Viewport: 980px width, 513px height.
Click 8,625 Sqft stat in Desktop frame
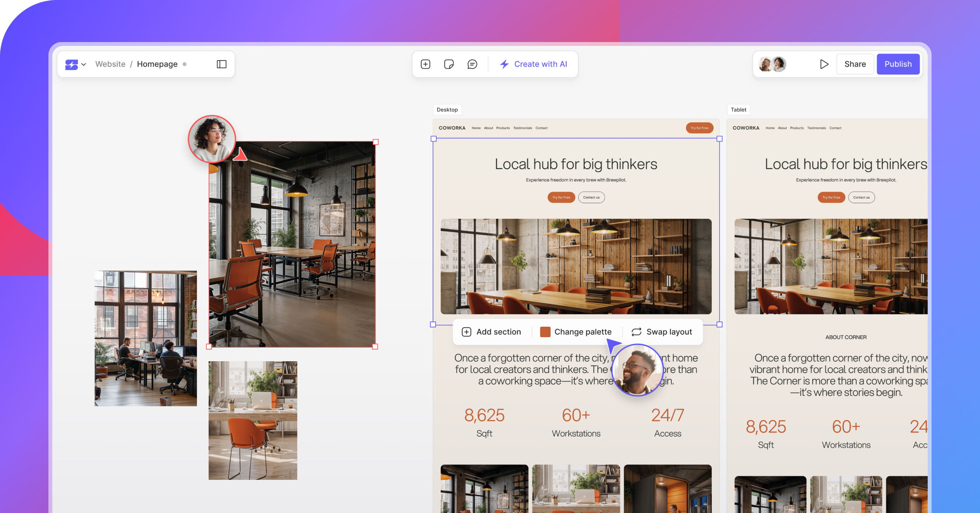click(484, 423)
